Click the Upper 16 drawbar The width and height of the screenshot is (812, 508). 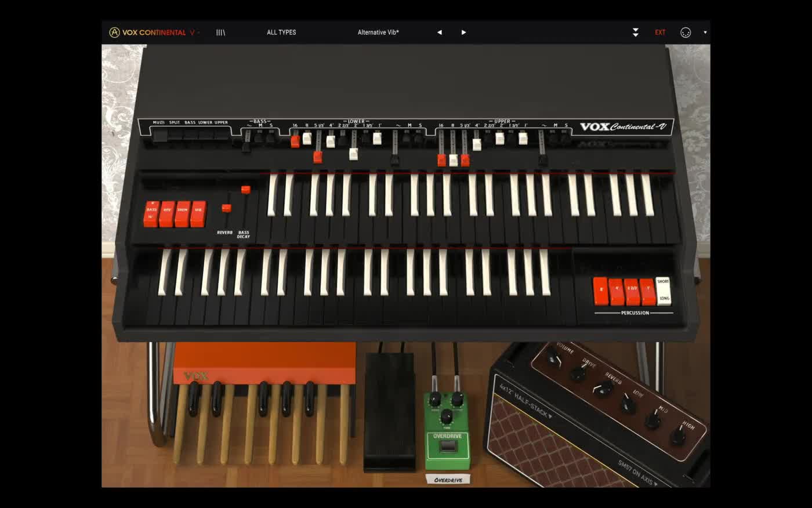tap(441, 160)
